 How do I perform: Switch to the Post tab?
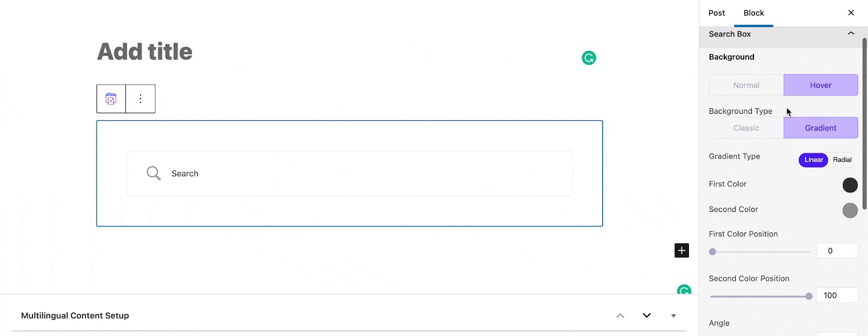(716, 12)
